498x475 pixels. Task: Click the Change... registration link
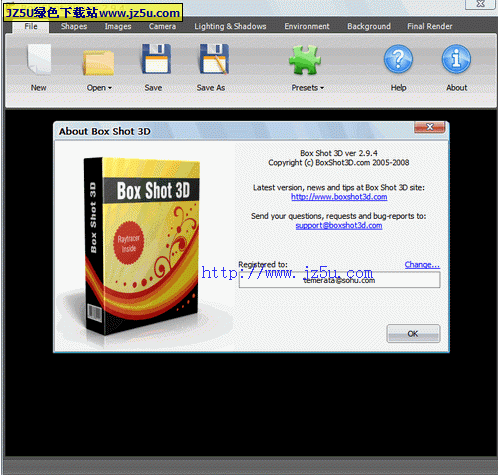coord(422,265)
